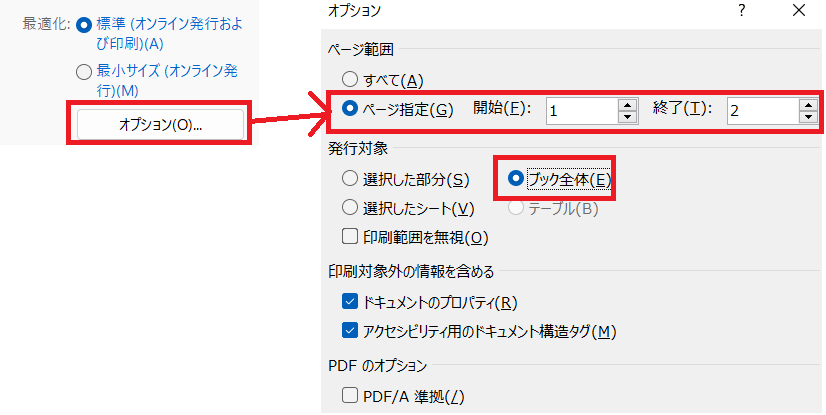
Task: Increase the end page (終了) spinner value
Action: 808,104
